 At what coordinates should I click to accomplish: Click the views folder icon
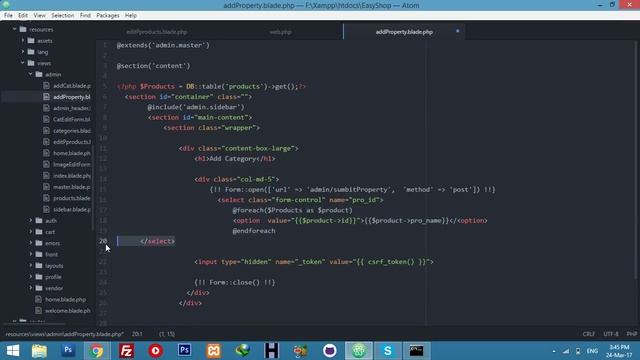point(31,63)
